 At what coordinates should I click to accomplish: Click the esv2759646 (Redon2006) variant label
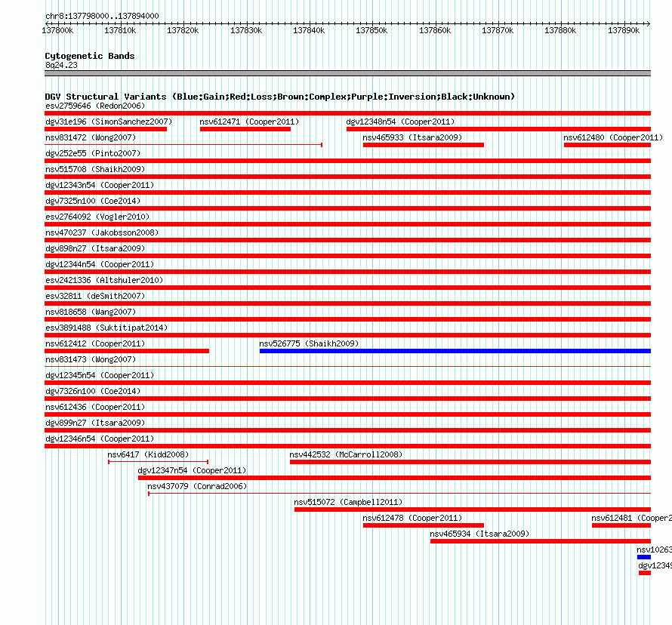click(x=95, y=106)
